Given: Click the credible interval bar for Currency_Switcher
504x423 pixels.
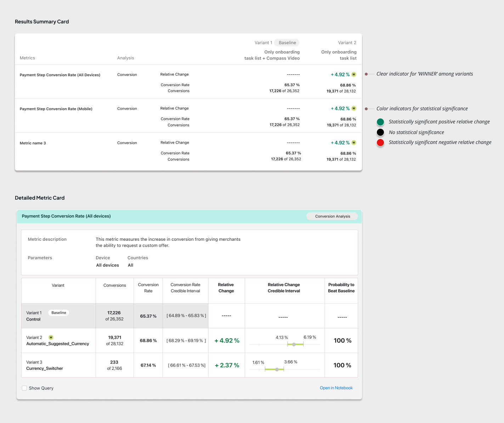Looking at the screenshot, I should click(274, 369).
